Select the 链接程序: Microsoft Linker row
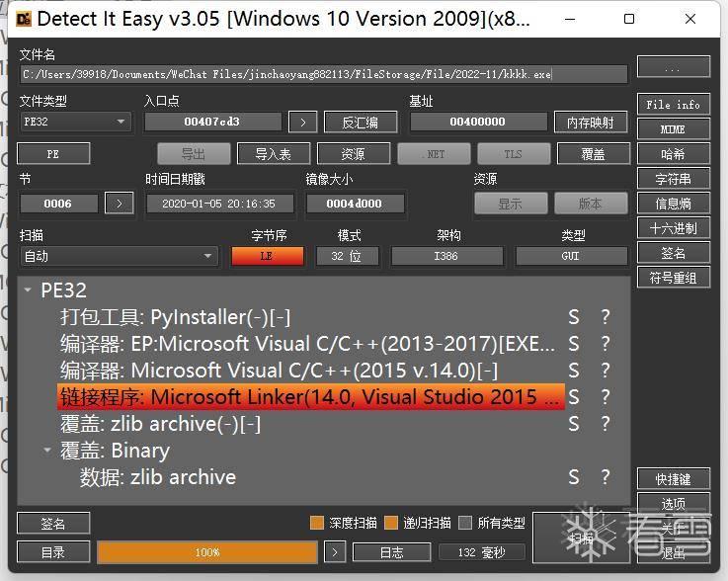 311,397
